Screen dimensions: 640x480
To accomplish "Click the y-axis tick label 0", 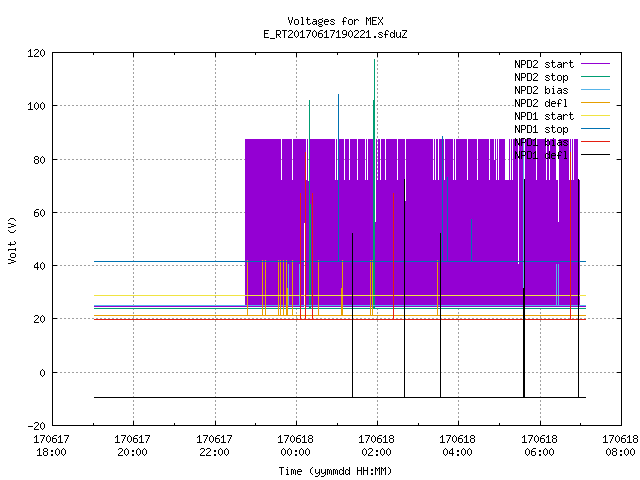I will pyautogui.click(x=42, y=373).
